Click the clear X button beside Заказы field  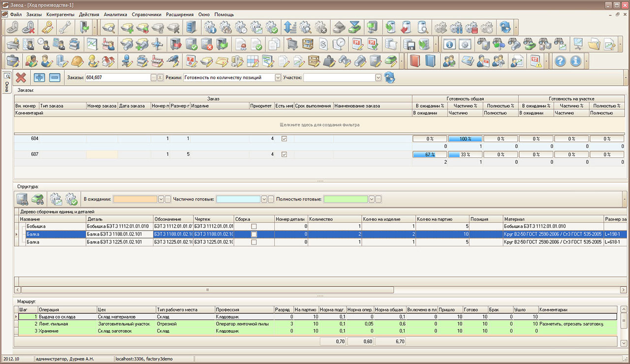coord(160,78)
